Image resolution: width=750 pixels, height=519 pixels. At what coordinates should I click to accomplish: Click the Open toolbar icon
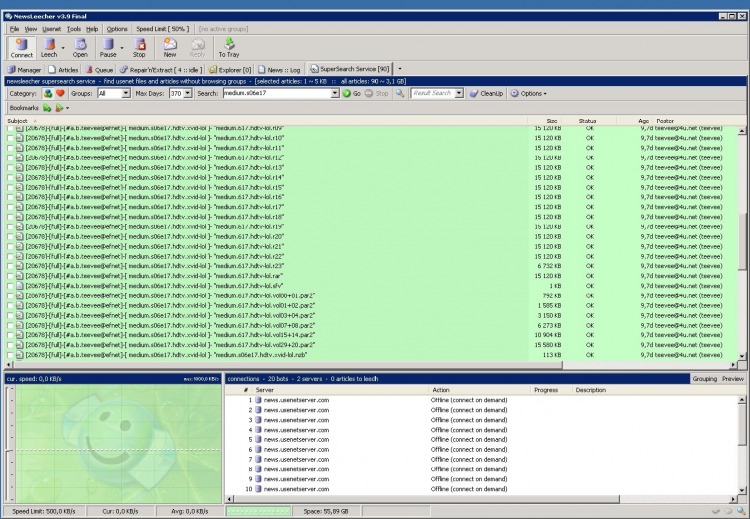click(80, 44)
